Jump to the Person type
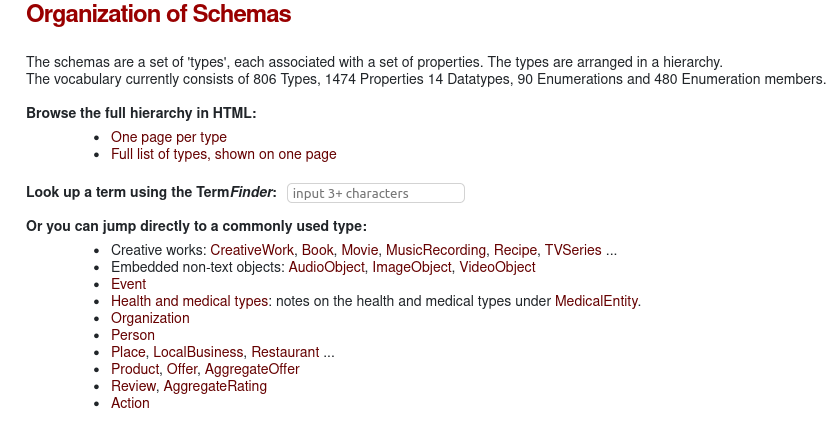 click(x=133, y=335)
